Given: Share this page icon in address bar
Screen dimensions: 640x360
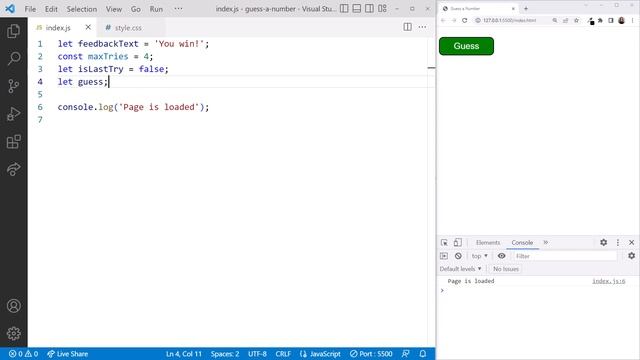Looking at the screenshot, I should click(x=565, y=20).
